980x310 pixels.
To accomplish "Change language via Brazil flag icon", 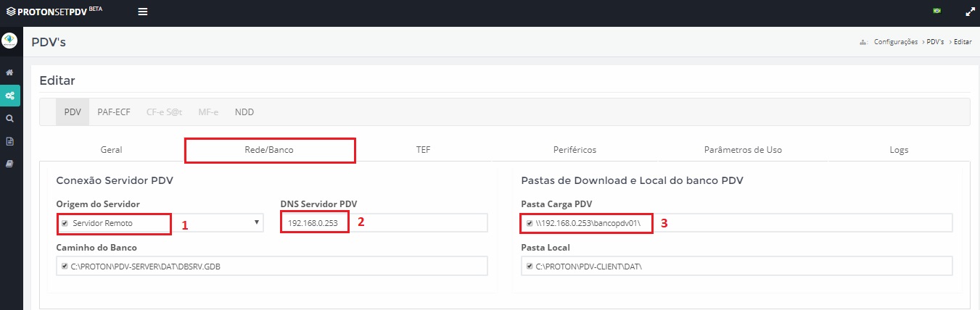I will coord(936,11).
